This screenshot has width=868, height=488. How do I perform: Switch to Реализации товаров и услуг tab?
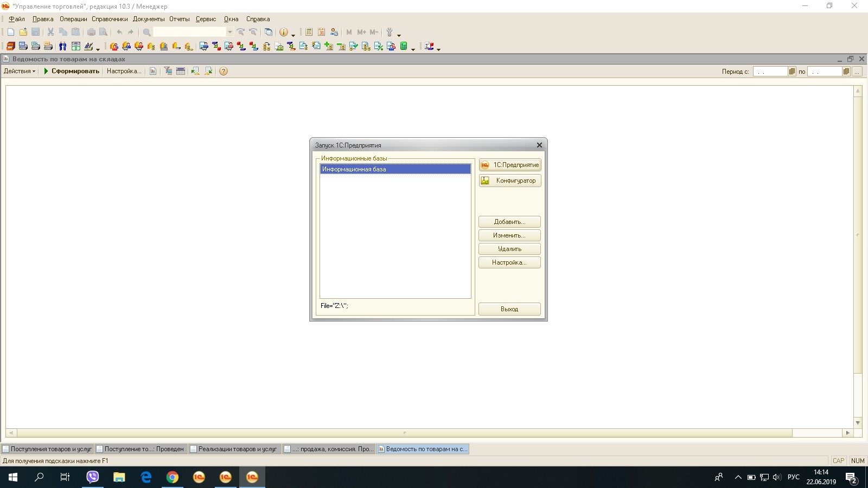click(234, 449)
